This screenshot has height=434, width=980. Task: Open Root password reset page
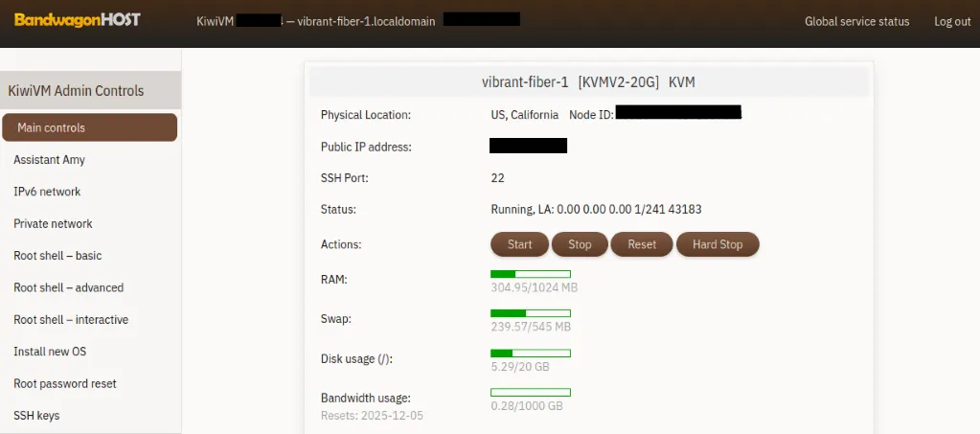pos(65,384)
